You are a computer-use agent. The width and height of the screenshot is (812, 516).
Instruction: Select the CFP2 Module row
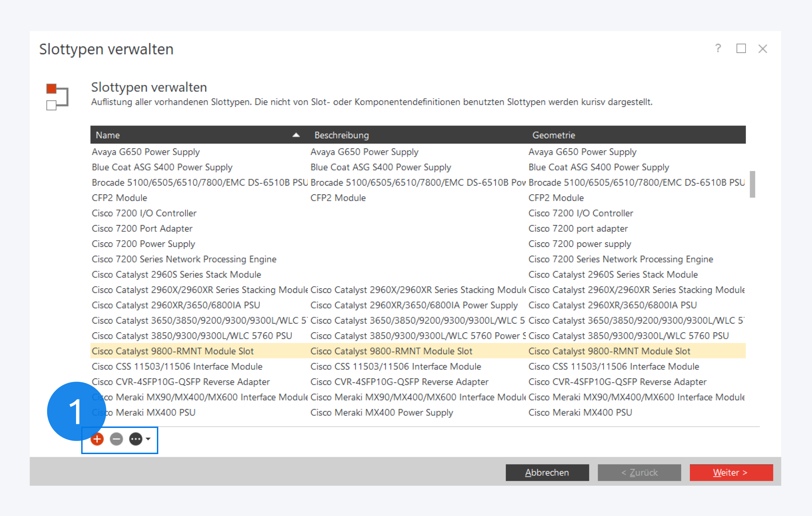tap(119, 198)
